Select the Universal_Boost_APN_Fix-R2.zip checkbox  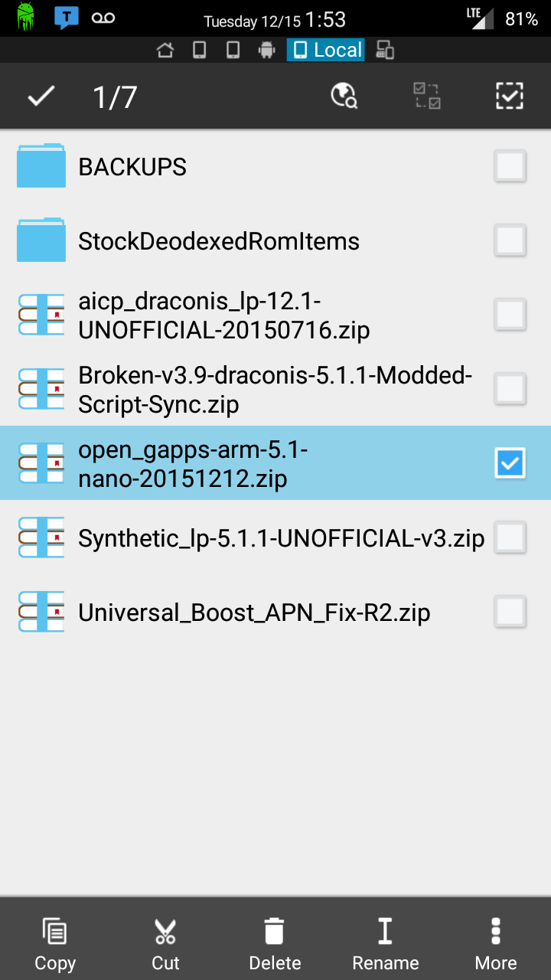[510, 612]
